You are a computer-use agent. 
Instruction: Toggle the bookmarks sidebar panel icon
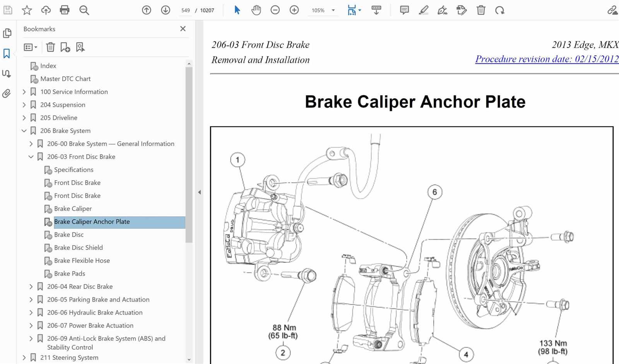click(x=7, y=53)
